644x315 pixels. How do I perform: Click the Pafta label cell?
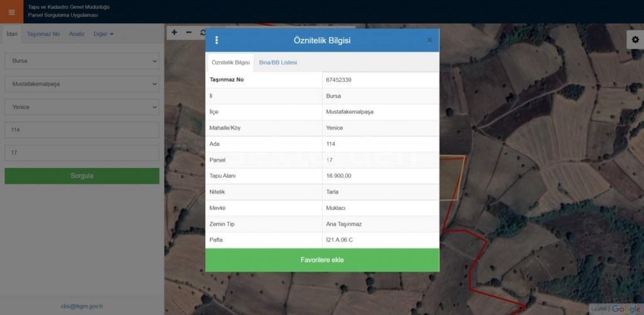pos(264,240)
